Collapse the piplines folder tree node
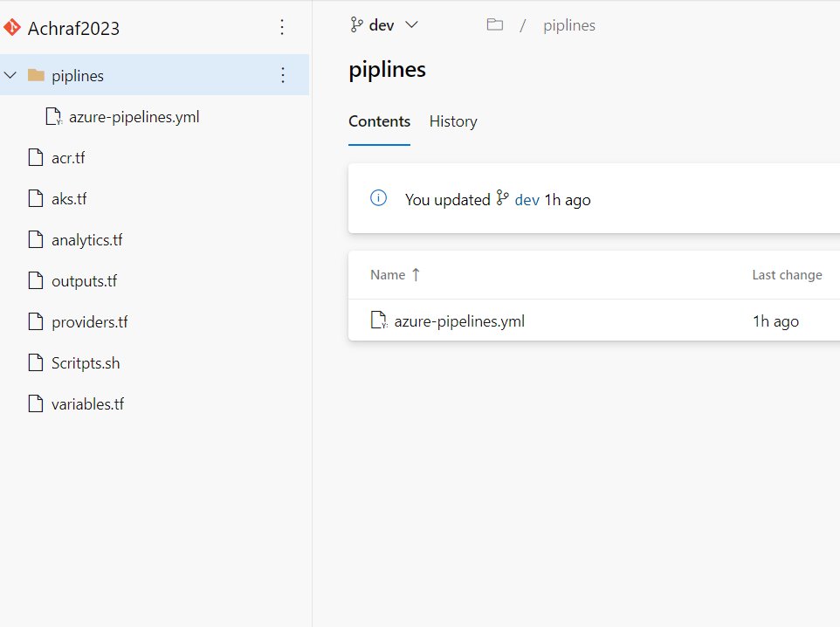840x627 pixels. (10, 75)
